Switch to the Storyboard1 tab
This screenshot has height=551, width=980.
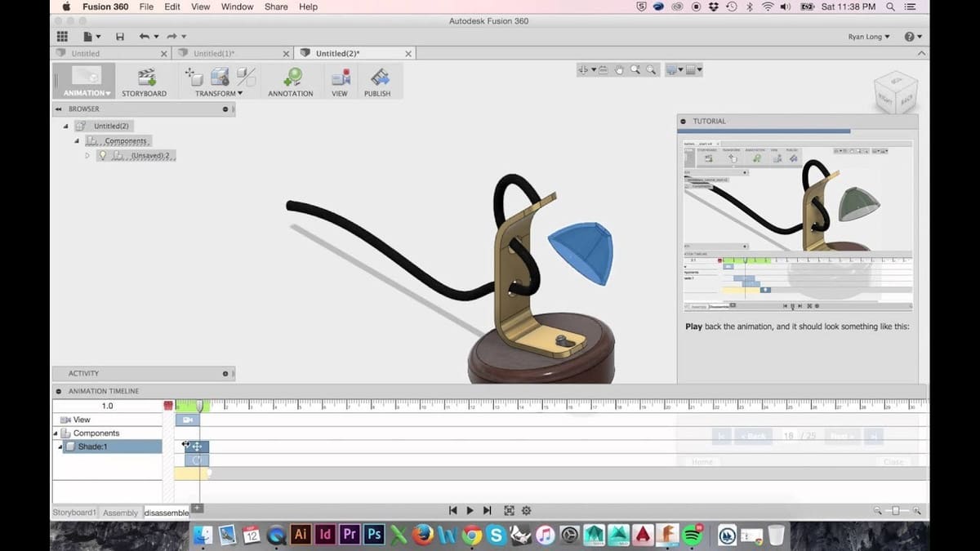click(x=74, y=513)
